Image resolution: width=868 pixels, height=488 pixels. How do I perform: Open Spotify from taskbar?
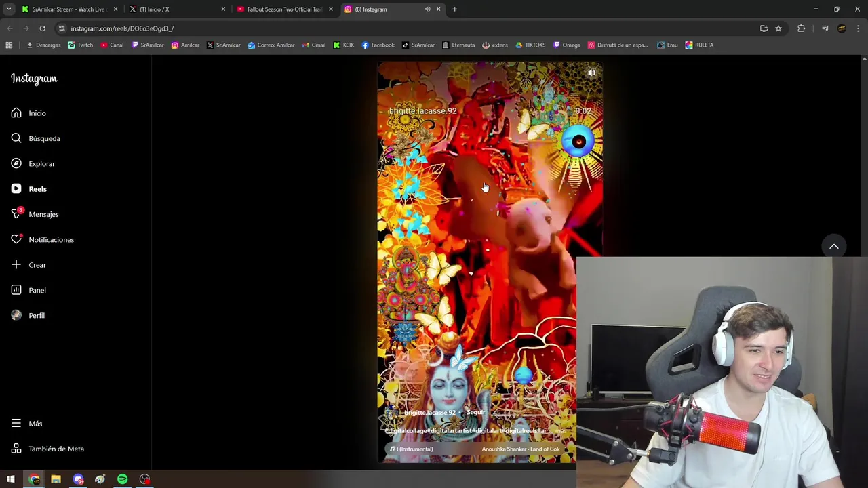122,480
